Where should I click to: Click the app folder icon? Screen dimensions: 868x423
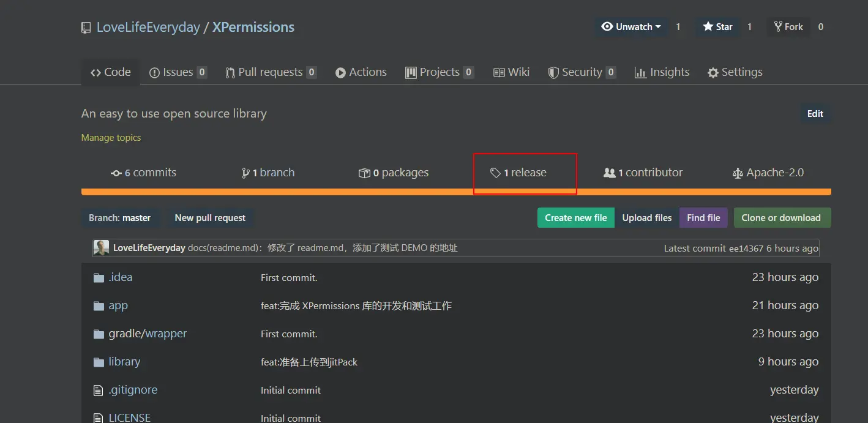(99, 306)
